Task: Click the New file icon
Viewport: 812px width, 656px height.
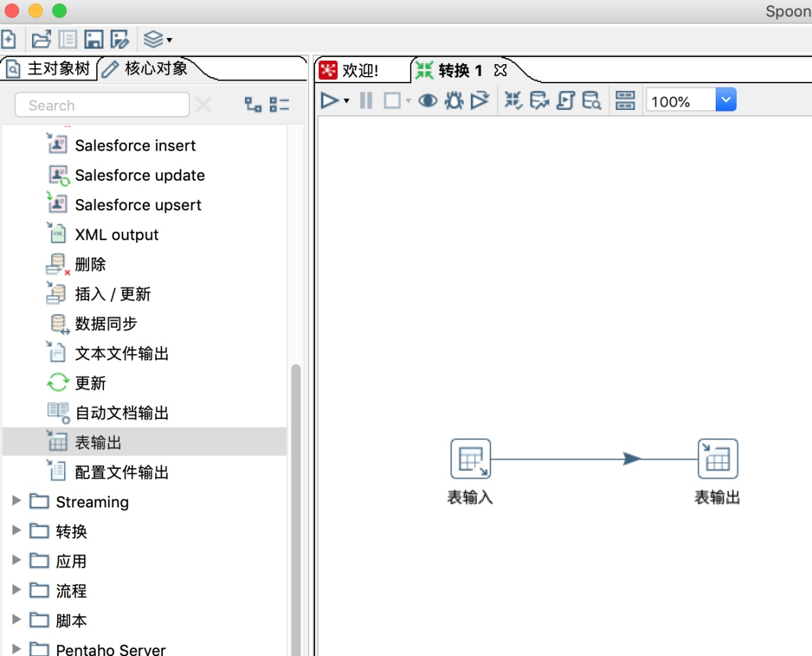Action: point(9,40)
